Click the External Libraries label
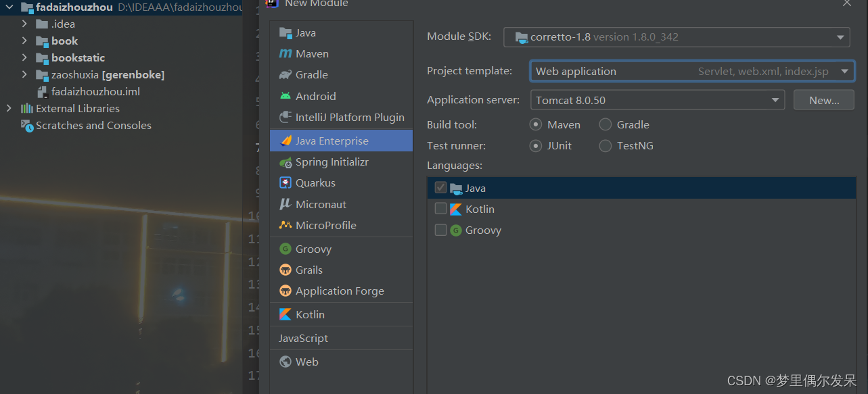The image size is (868, 394). click(78, 108)
